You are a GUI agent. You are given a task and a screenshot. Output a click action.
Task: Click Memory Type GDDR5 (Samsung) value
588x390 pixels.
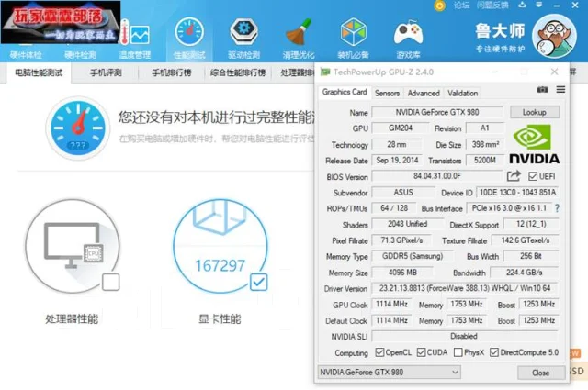(x=413, y=256)
